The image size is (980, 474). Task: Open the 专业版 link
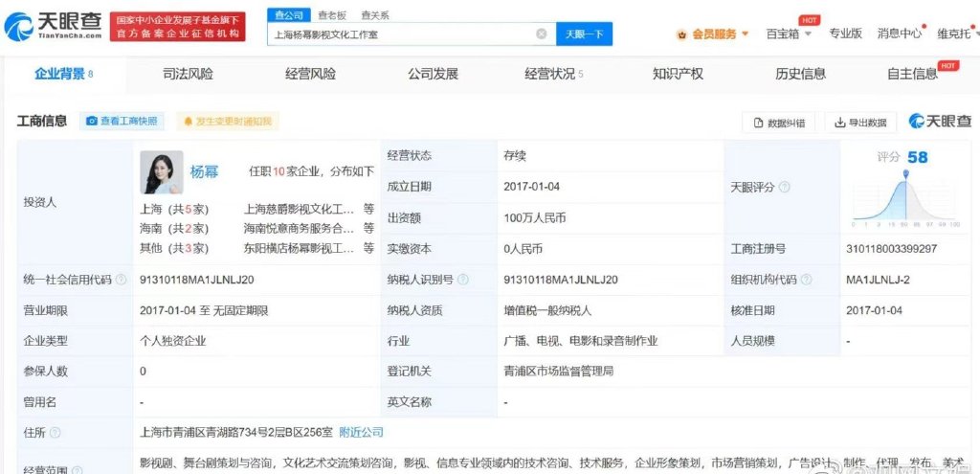point(846,34)
